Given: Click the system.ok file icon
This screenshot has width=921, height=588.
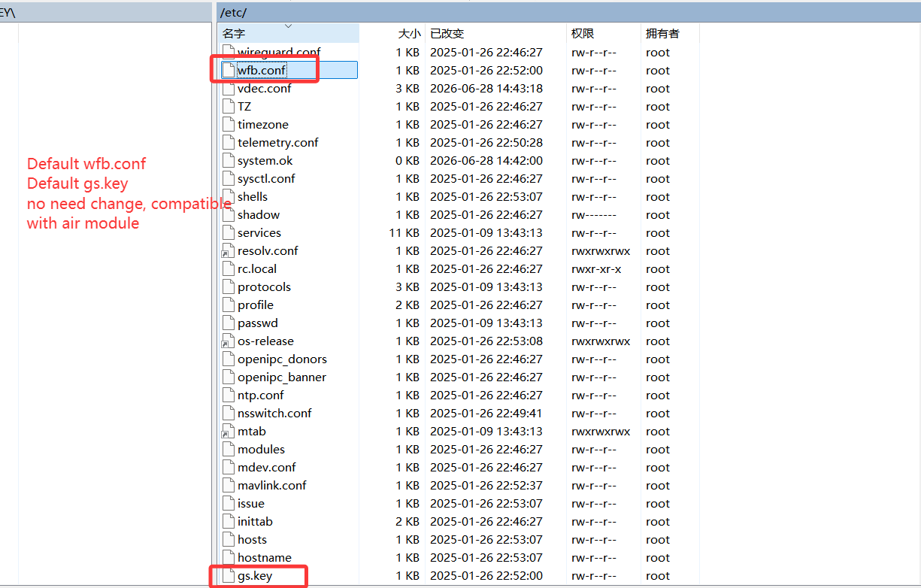Looking at the screenshot, I should pyautogui.click(x=229, y=160).
